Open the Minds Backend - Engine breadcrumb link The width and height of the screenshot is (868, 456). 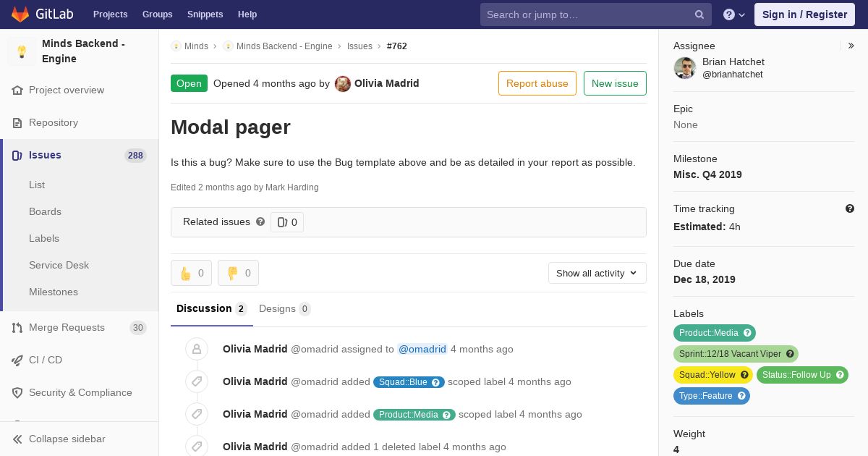tap(284, 46)
